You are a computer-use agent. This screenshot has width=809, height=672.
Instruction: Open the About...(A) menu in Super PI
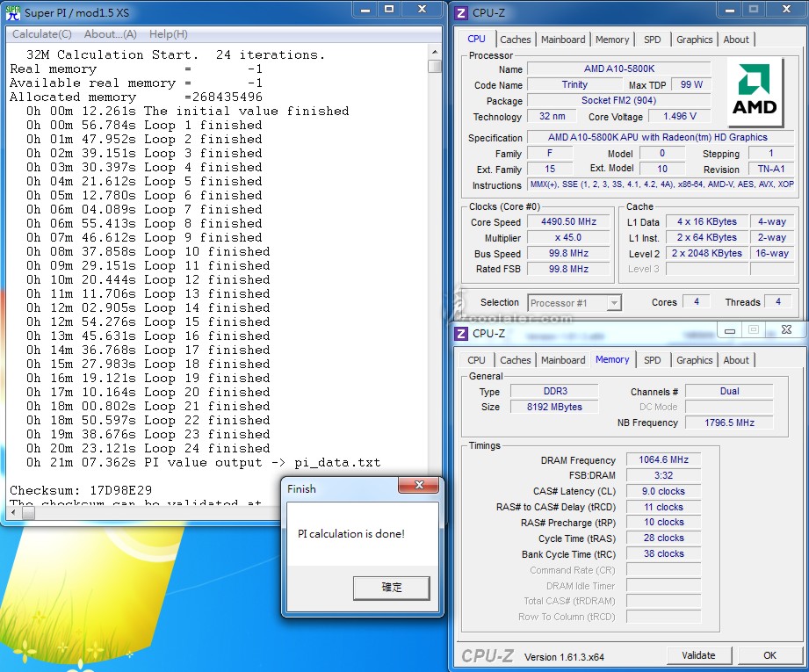(111, 34)
